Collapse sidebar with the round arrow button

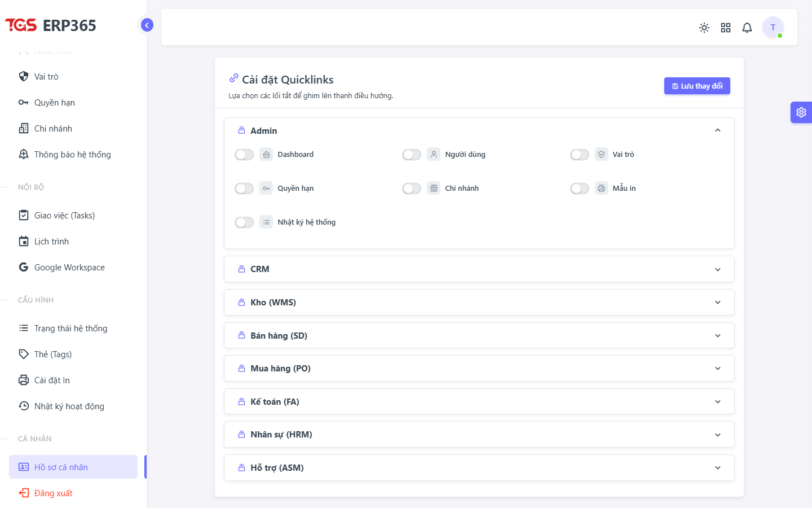pyautogui.click(x=147, y=25)
